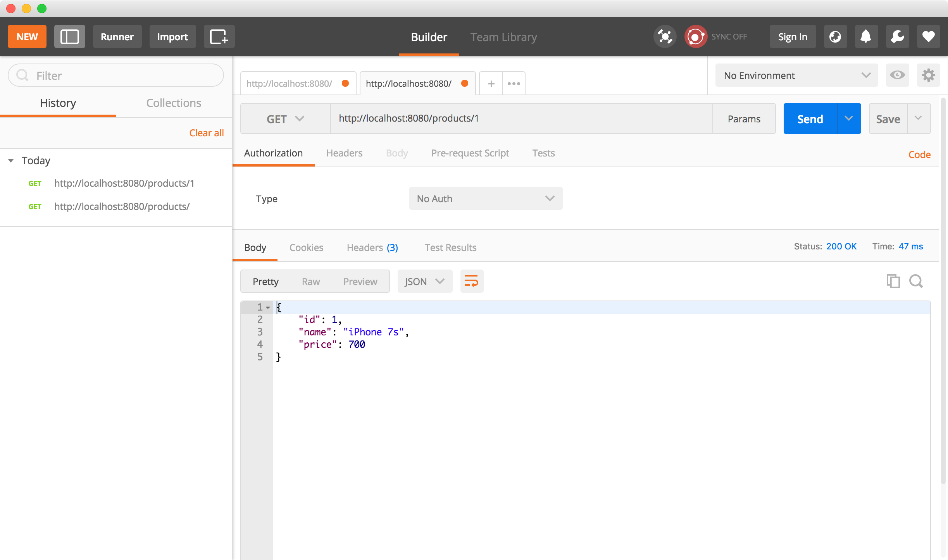Select the Pre-request Script tab
This screenshot has height=560, width=948.
tap(470, 153)
